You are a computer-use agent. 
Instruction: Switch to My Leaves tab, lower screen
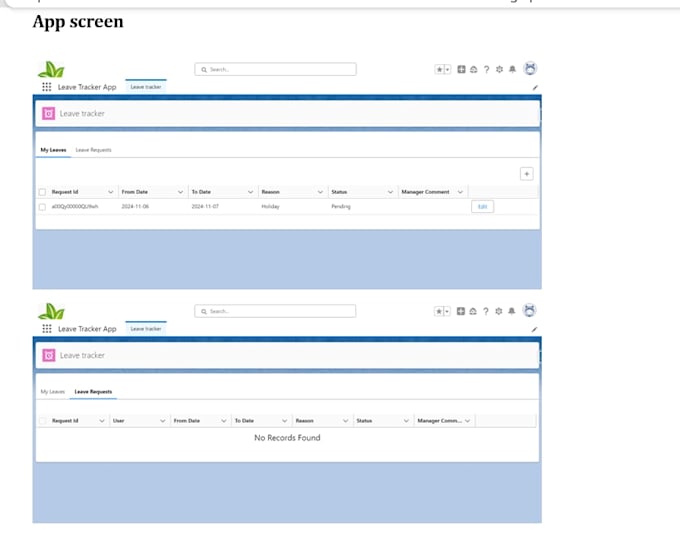click(x=52, y=392)
